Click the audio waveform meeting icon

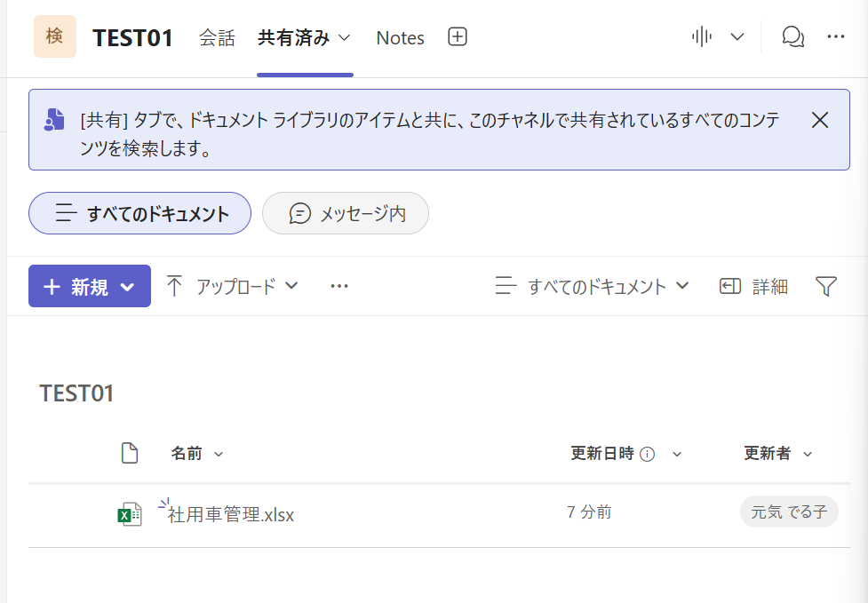click(x=702, y=36)
